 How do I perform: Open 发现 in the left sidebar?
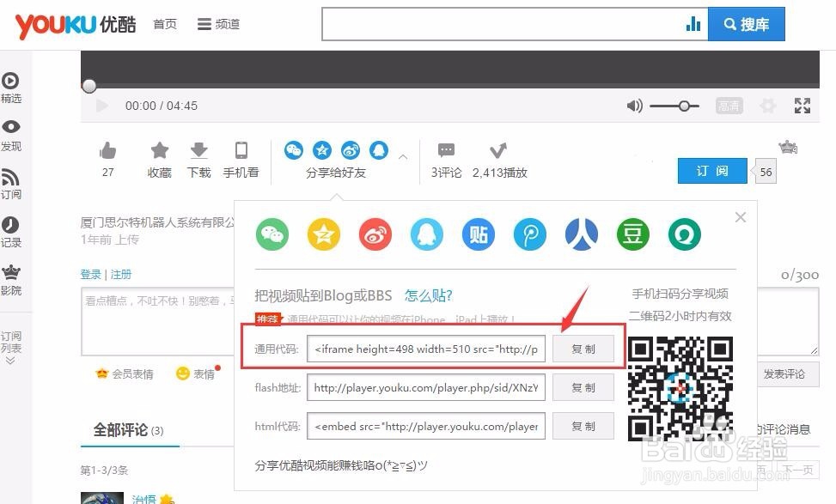(10, 136)
